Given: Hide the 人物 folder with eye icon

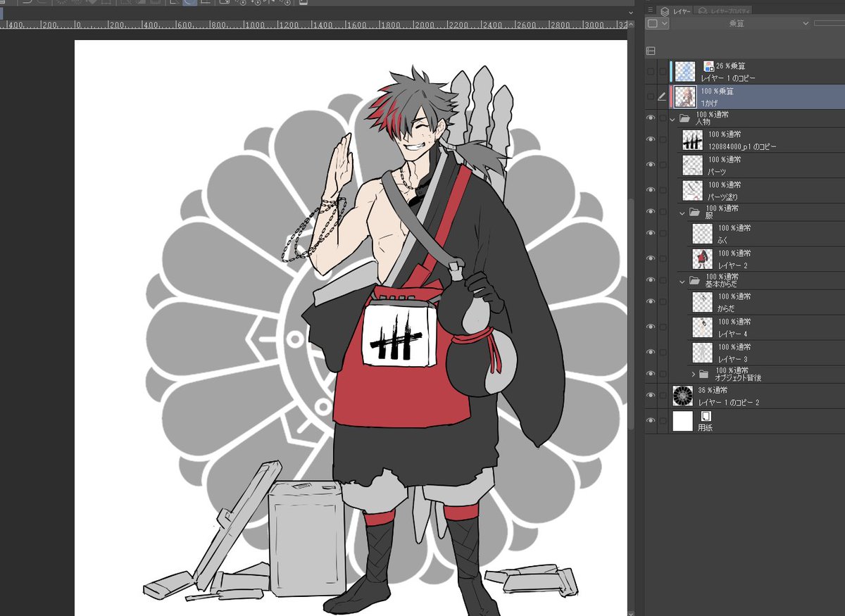Looking at the screenshot, I should point(651,118).
